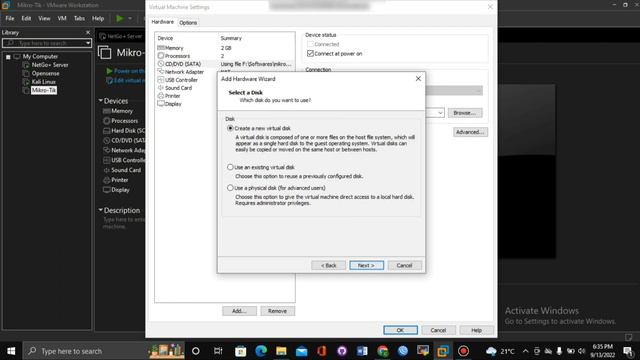Switch to NetGo+ Server tab
The width and height of the screenshot is (640, 360).
(x=121, y=36)
